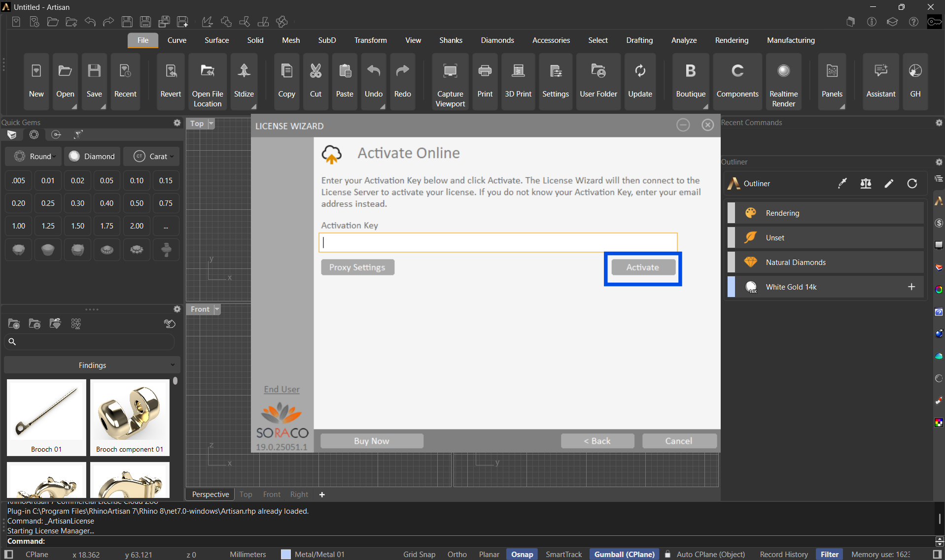Click the Copy ribbon icon
945x560 pixels.
click(x=286, y=81)
